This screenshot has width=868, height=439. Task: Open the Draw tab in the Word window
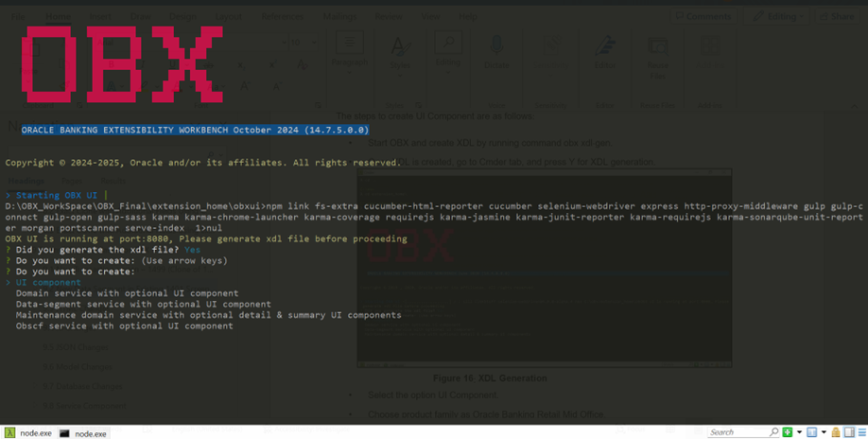click(140, 17)
